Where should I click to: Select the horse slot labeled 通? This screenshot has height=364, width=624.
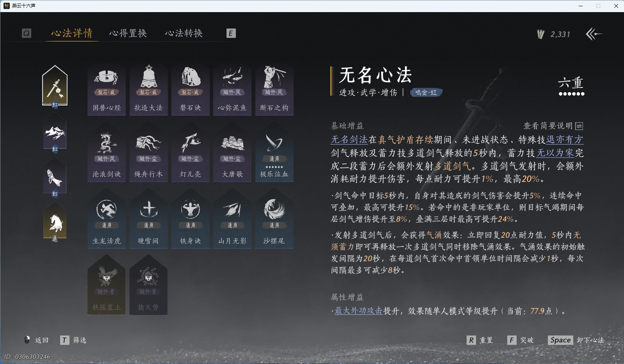click(55, 222)
